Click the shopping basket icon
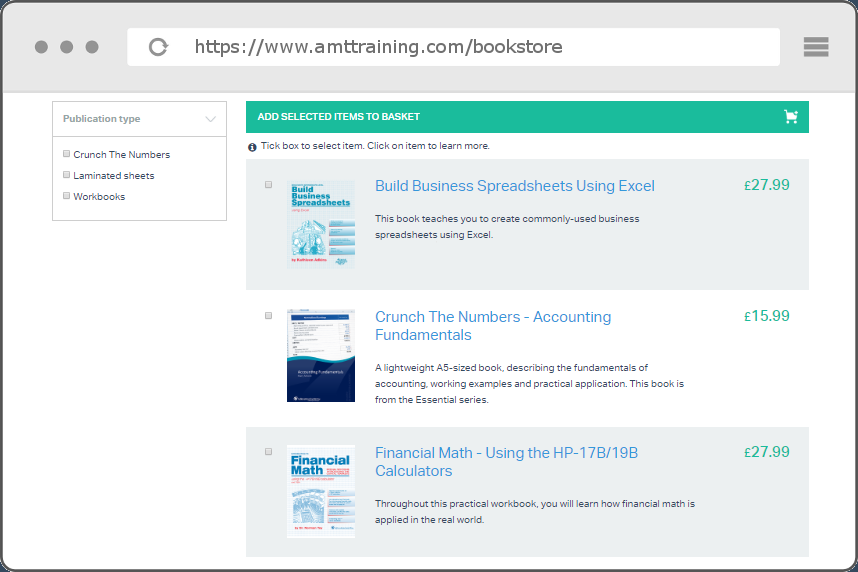Viewport: 858px width, 572px height. (x=791, y=117)
